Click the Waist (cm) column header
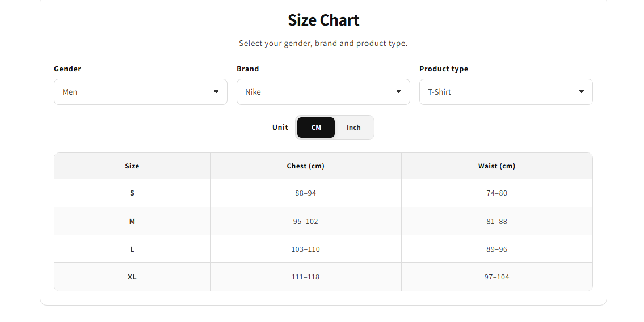Image resolution: width=644 pixels, height=322 pixels. 497,166
